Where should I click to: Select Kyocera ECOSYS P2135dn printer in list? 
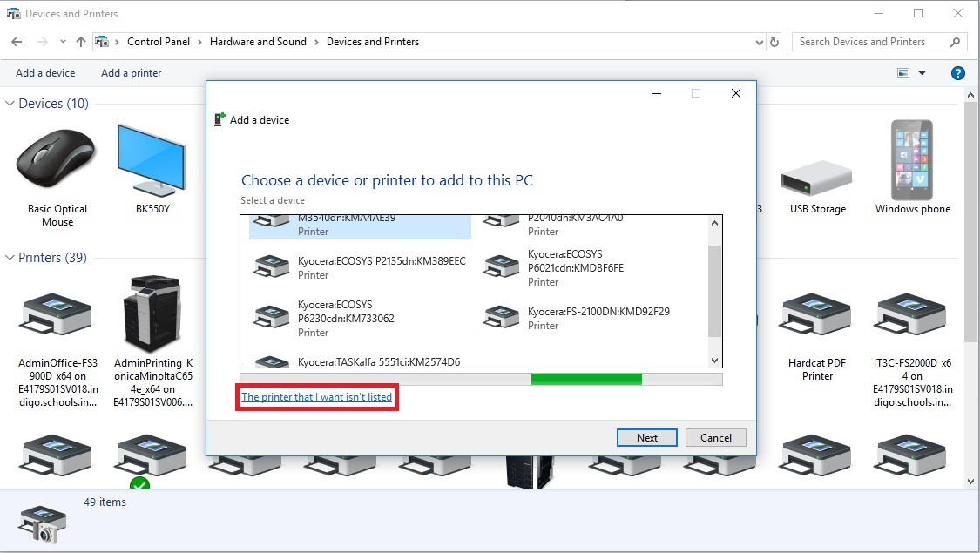(x=360, y=267)
